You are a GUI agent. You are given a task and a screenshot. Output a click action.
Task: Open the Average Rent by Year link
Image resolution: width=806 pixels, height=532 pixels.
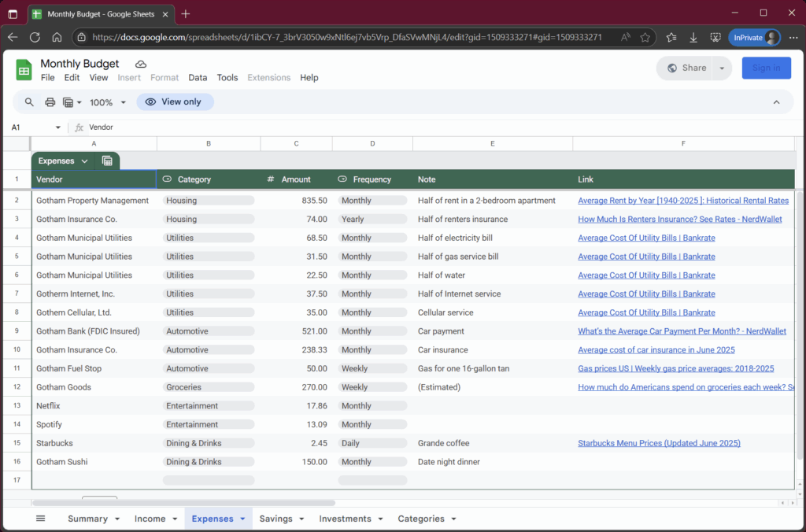(x=683, y=201)
